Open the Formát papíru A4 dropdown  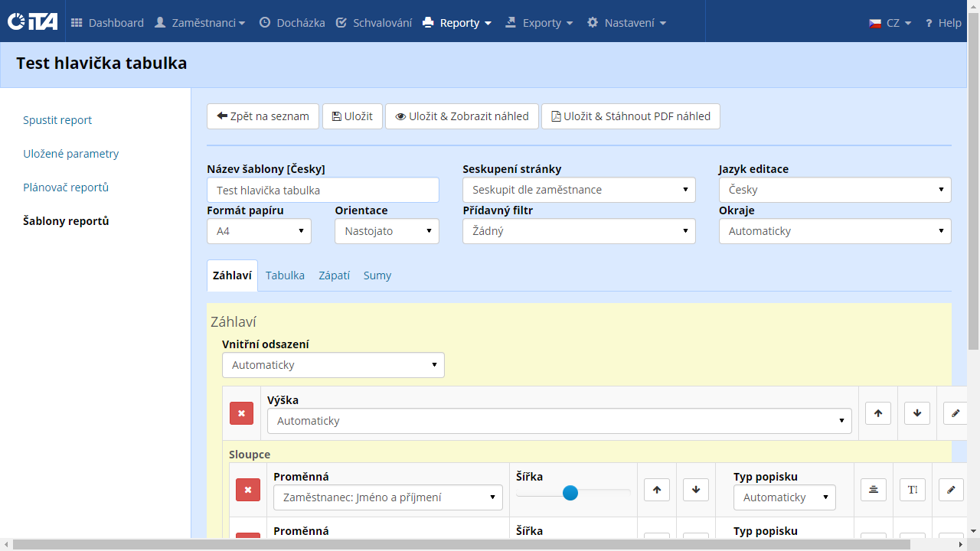click(259, 231)
